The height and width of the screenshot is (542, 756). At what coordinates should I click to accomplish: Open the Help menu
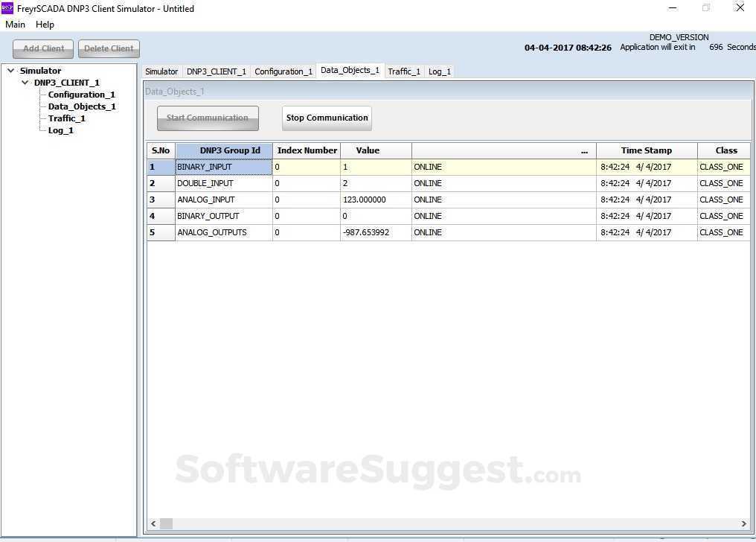pyautogui.click(x=45, y=24)
